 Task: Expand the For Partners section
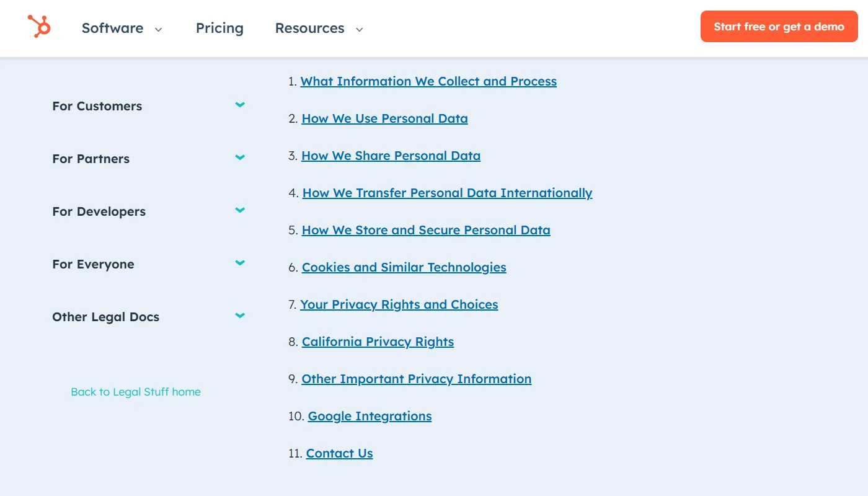coord(240,157)
